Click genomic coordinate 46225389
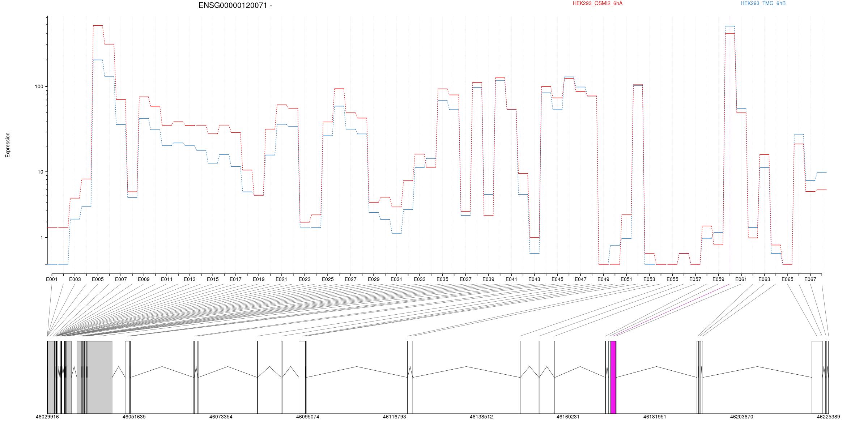 tap(829, 417)
